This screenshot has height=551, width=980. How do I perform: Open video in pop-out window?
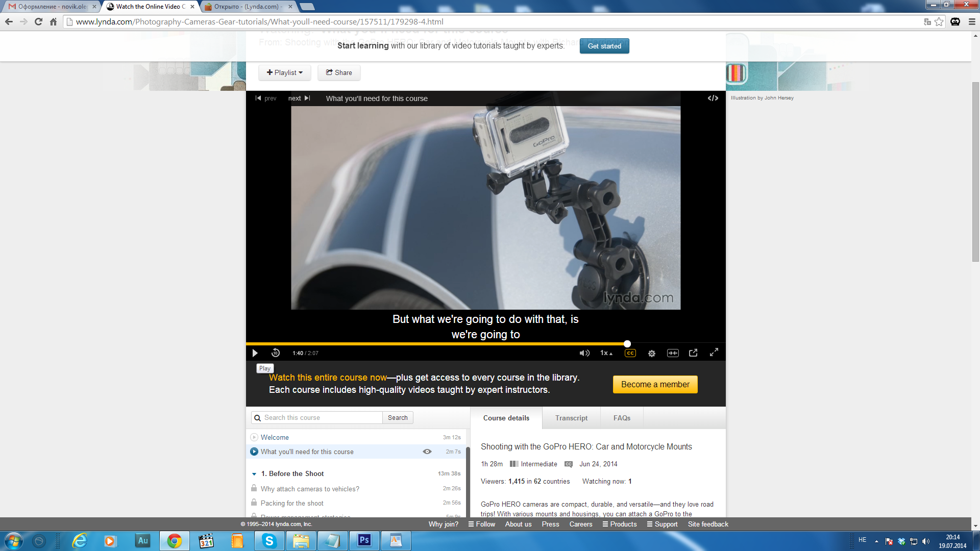pos(693,353)
